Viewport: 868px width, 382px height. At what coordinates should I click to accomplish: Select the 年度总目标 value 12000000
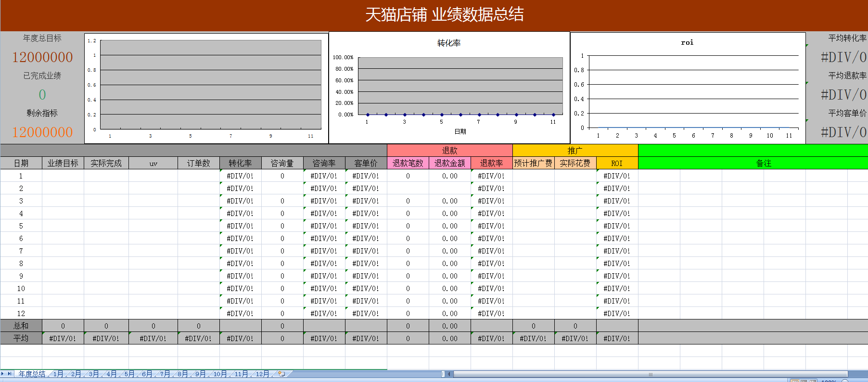[42, 57]
